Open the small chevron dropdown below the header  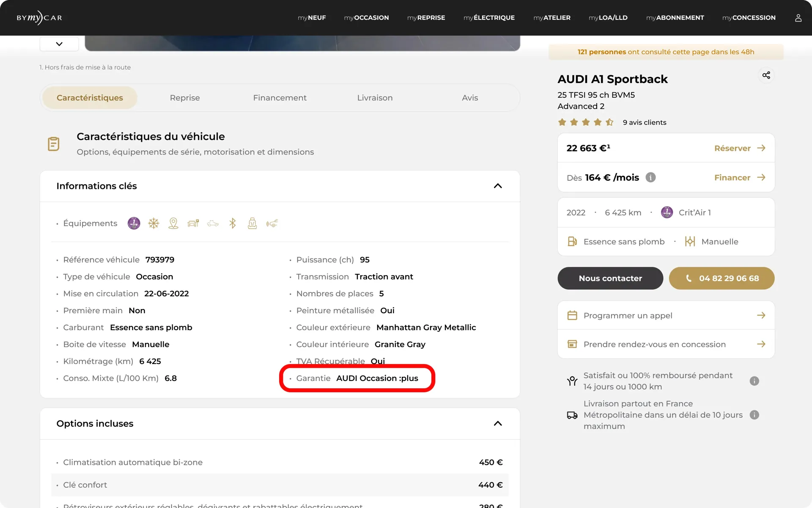(x=59, y=44)
